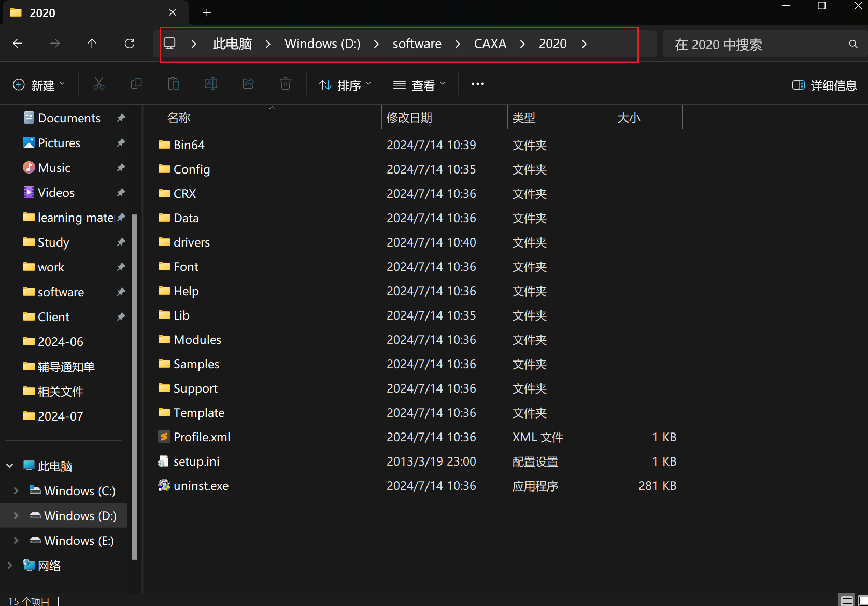Click the Cut scissors icon
Screen dimensions: 868x606
[x=99, y=84]
